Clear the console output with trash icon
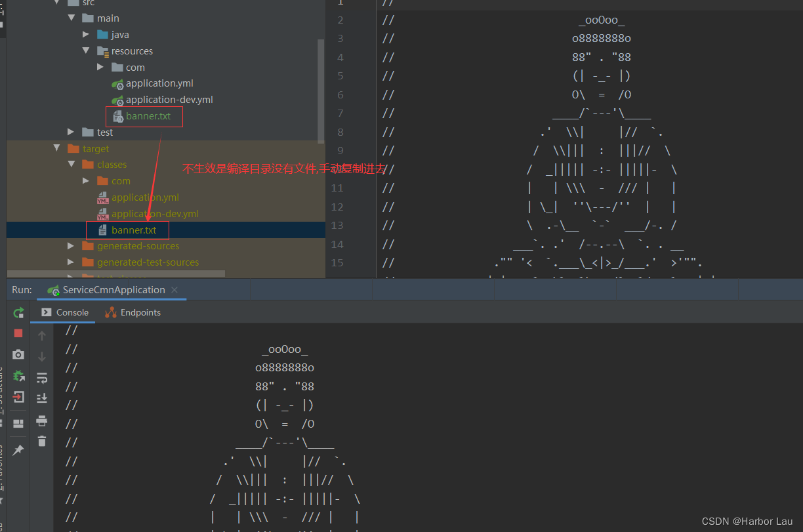The image size is (803, 532). pos(41,441)
